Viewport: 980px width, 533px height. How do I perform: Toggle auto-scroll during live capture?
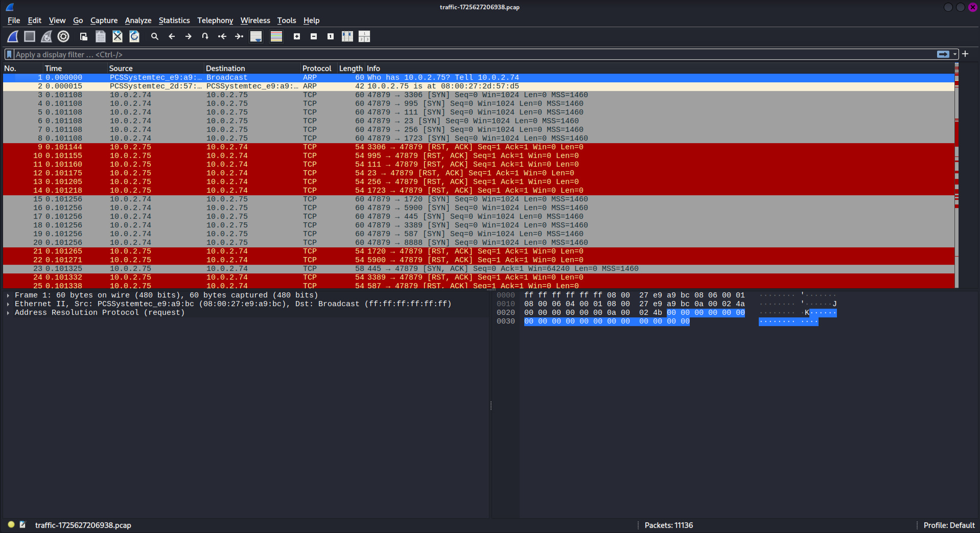256,36
